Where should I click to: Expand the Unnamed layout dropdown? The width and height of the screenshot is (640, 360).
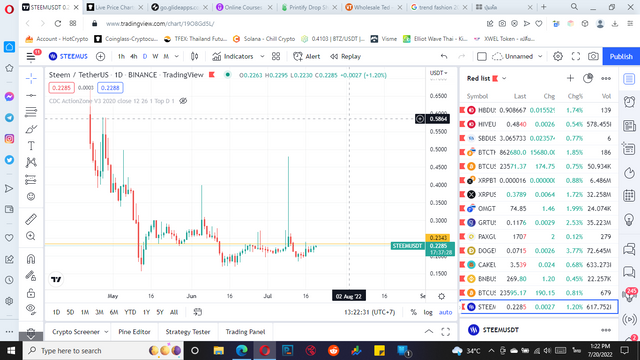pos(540,56)
